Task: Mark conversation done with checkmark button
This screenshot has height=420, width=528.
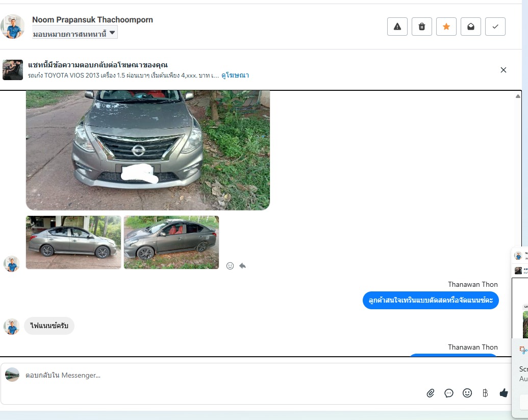Action: click(495, 27)
